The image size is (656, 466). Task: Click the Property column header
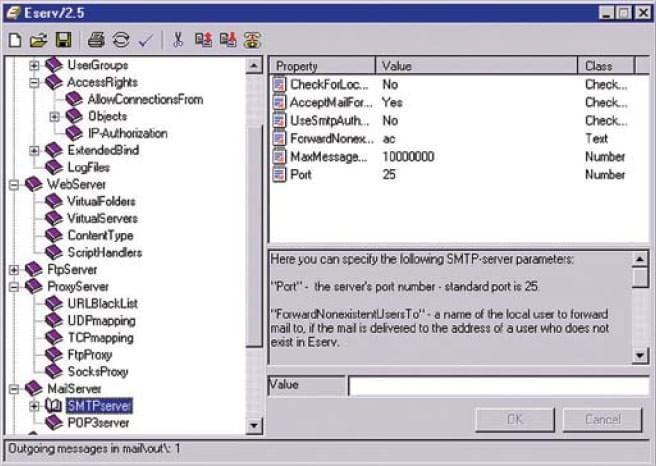(x=322, y=66)
